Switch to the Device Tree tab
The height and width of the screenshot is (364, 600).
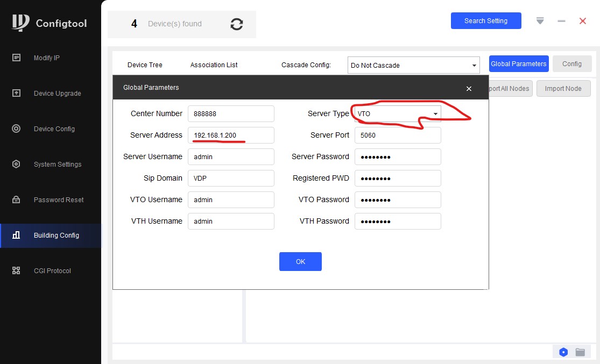pyautogui.click(x=145, y=65)
